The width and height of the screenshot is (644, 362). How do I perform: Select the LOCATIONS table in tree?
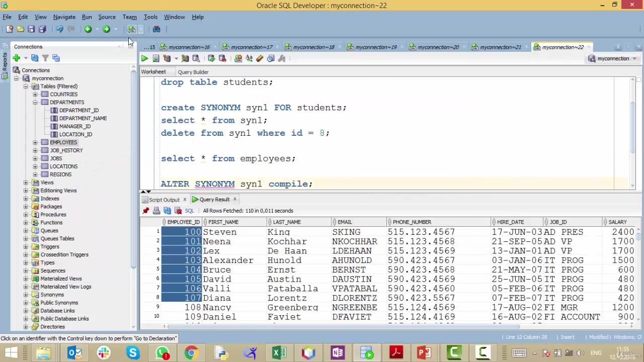[x=63, y=166]
